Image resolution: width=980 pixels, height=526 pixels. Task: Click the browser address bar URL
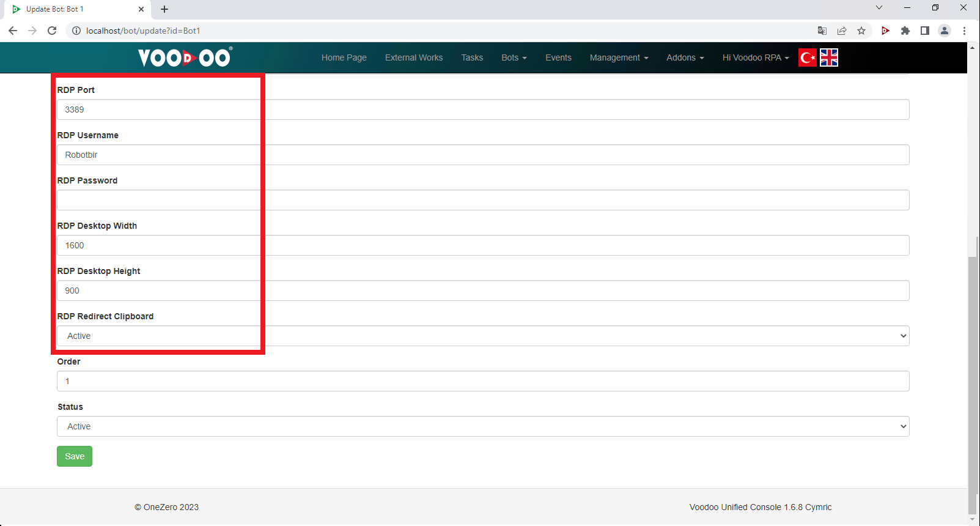tap(143, 31)
